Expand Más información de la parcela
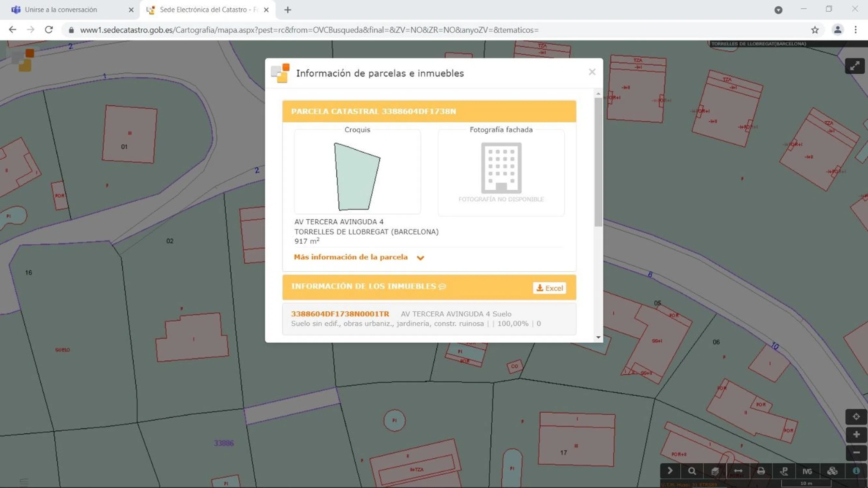Viewport: 868px width, 488px height. coord(358,257)
